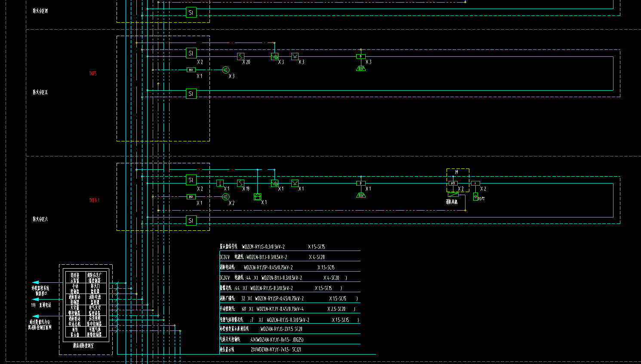Select the 显示盘信号线 cable row at legend top
Image resolution: width=641 pixels, height=364 pixels.
272,247
